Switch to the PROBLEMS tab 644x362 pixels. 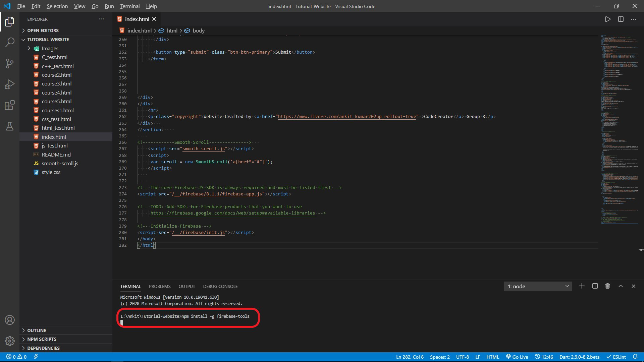(x=160, y=287)
